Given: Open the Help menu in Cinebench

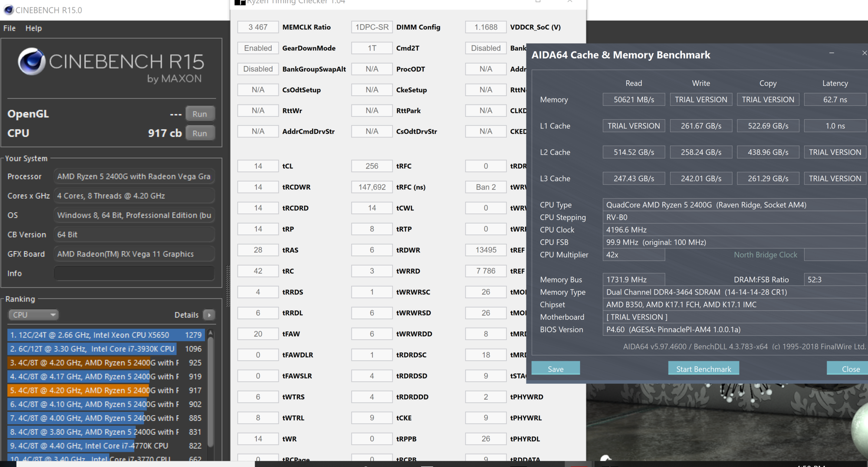Looking at the screenshot, I should tap(33, 28).
